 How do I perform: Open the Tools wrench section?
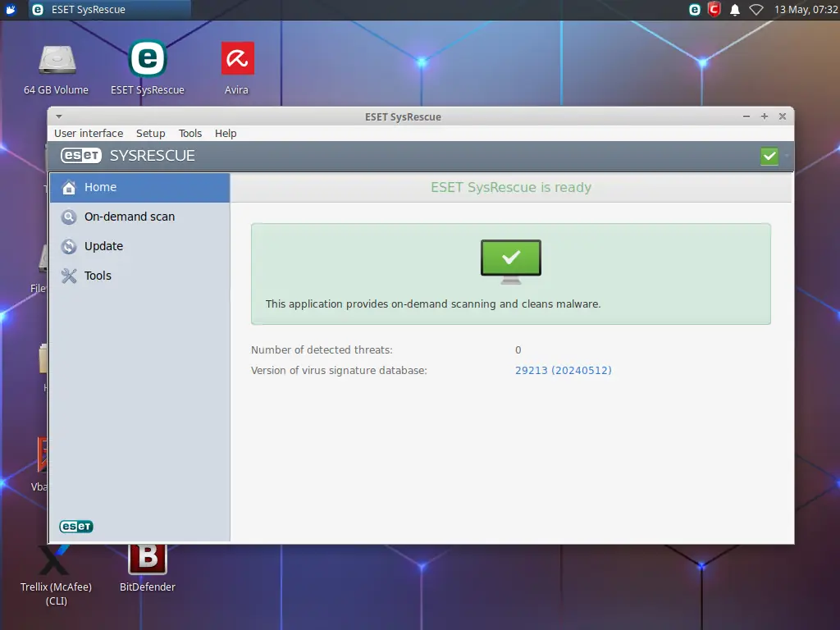99,276
